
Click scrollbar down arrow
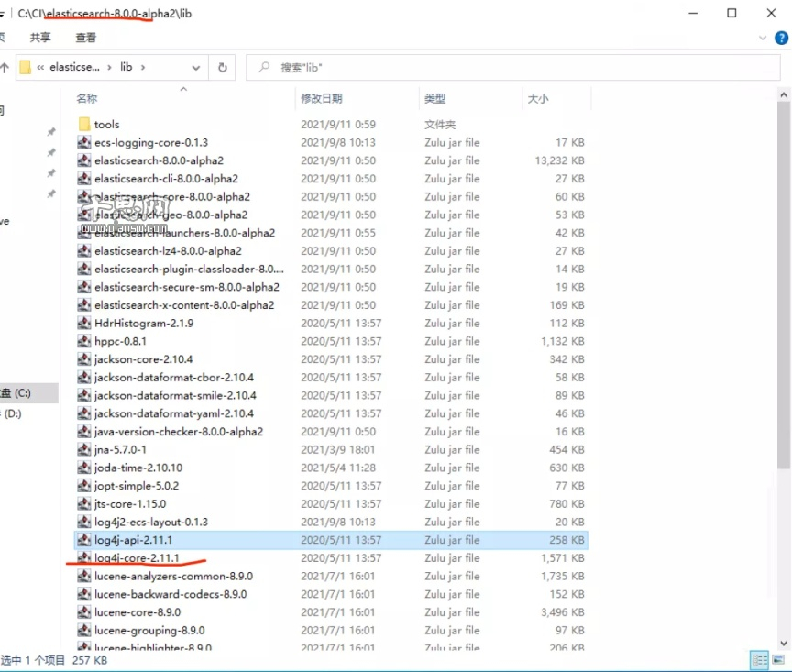(x=784, y=643)
